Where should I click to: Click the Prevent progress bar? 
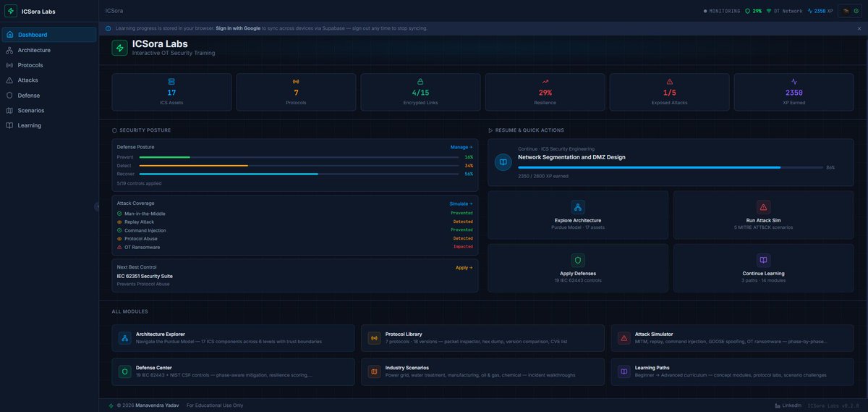[x=299, y=157]
